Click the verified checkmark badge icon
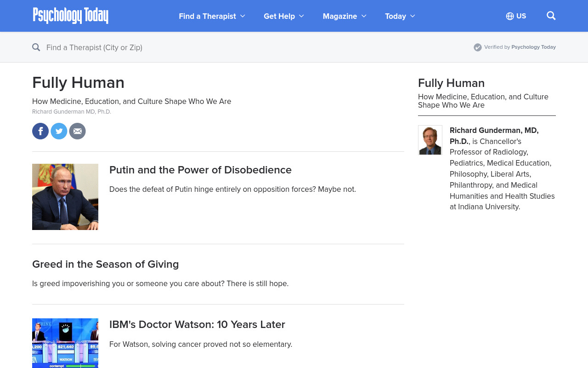 point(478,47)
